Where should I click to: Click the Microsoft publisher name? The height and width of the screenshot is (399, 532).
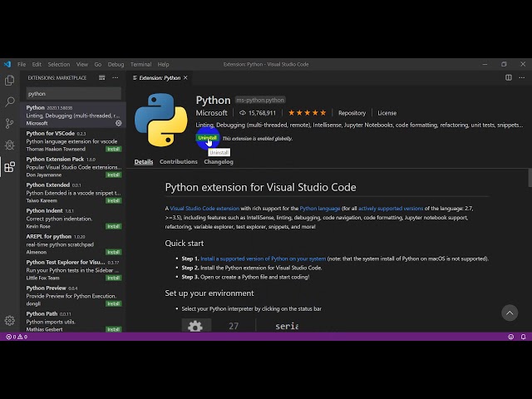click(x=211, y=113)
